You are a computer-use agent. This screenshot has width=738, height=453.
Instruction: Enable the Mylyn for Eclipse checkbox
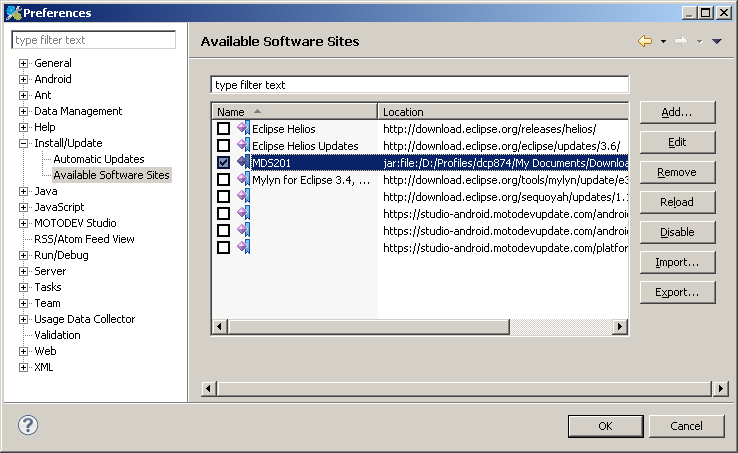point(224,179)
